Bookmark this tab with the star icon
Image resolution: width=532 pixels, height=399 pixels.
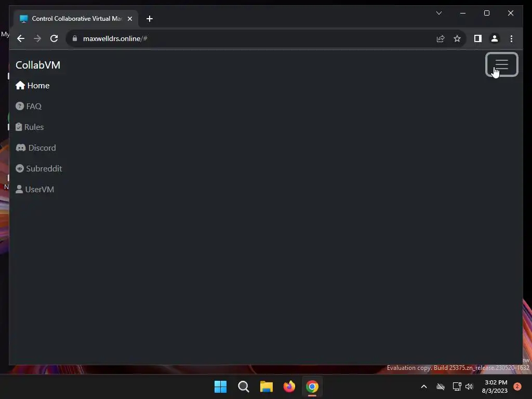(457, 38)
